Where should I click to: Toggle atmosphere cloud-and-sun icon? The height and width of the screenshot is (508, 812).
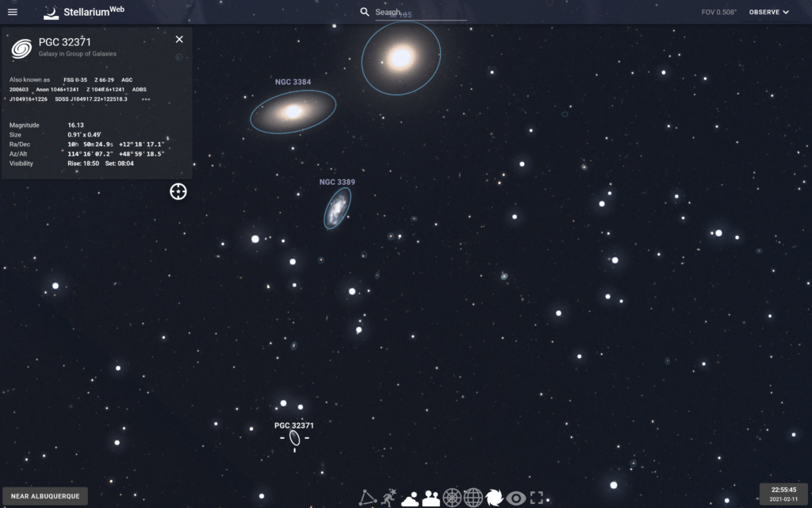410,498
